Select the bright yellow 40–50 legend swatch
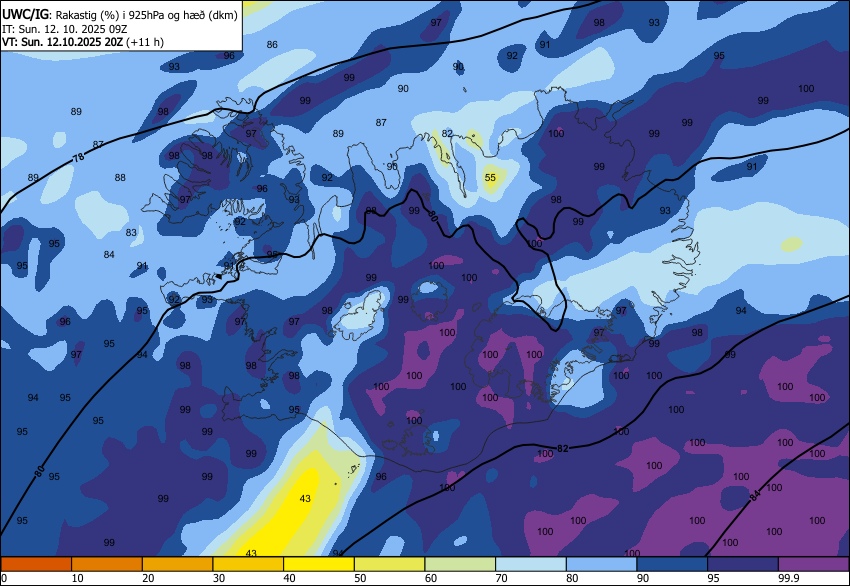Image resolution: width=850 pixels, height=586 pixels. click(319, 564)
